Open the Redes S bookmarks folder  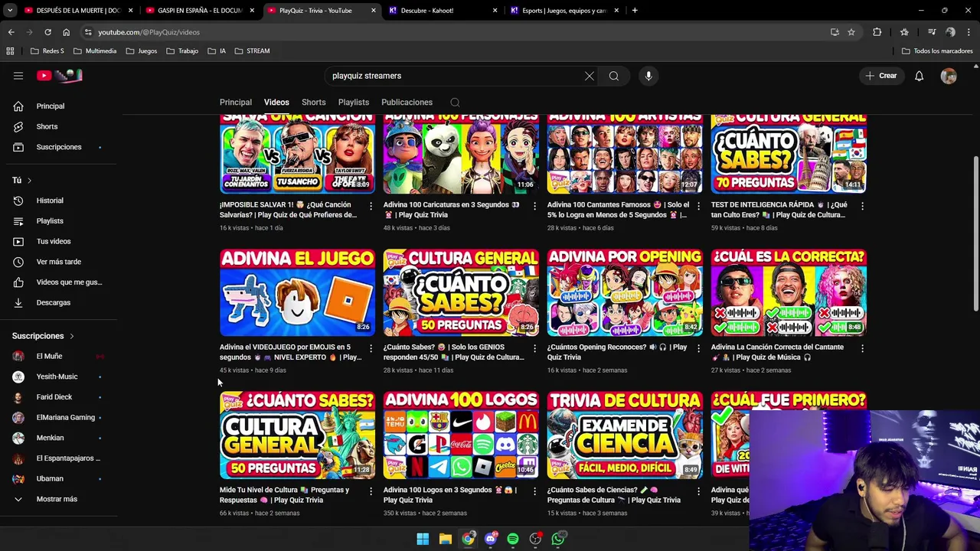pos(47,51)
